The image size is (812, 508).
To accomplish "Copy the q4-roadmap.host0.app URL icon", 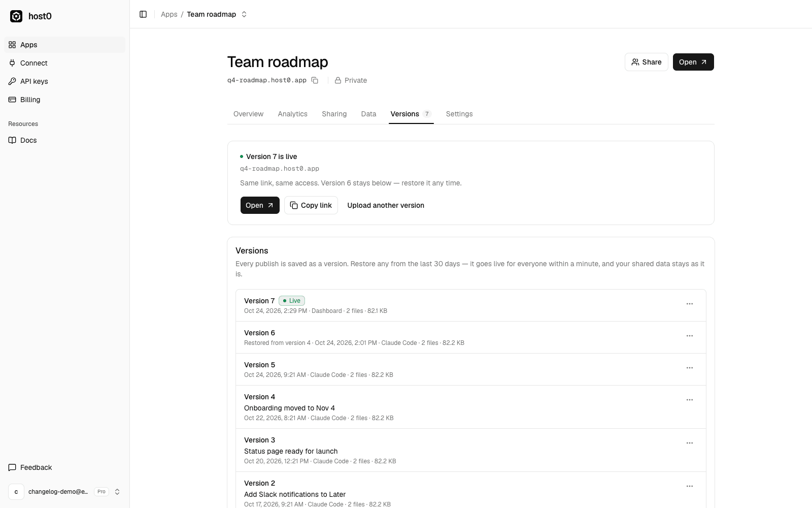I will point(315,80).
